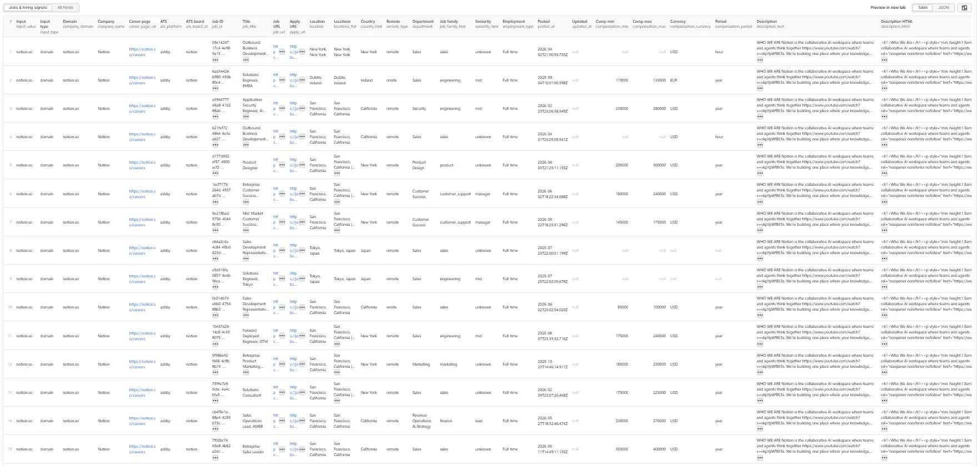Select the lead seniority cell in row 14
The image size is (980, 466).
click(x=479, y=421)
